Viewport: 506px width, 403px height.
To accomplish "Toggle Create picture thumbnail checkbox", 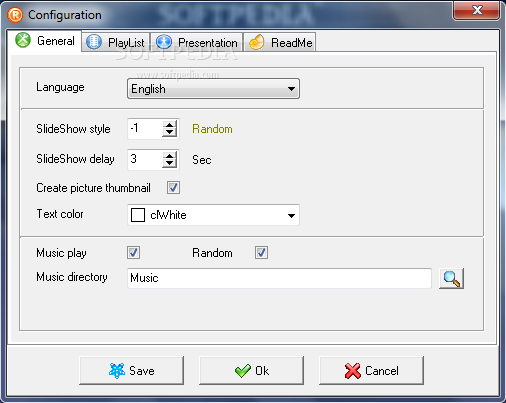I will (x=173, y=187).
